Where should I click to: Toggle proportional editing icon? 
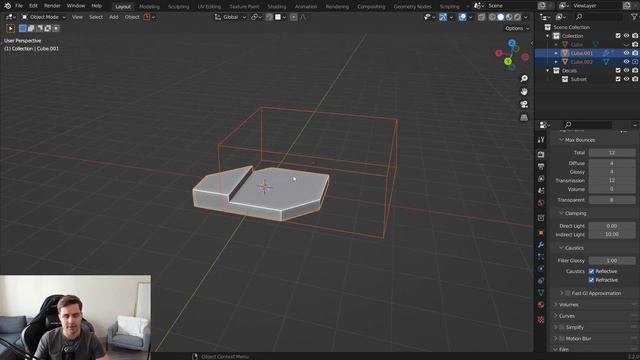[x=293, y=17]
